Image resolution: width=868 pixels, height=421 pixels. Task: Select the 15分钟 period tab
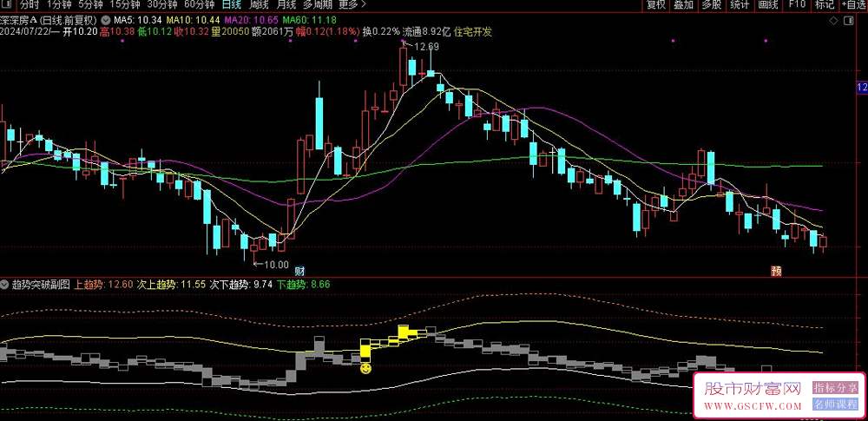[124, 5]
